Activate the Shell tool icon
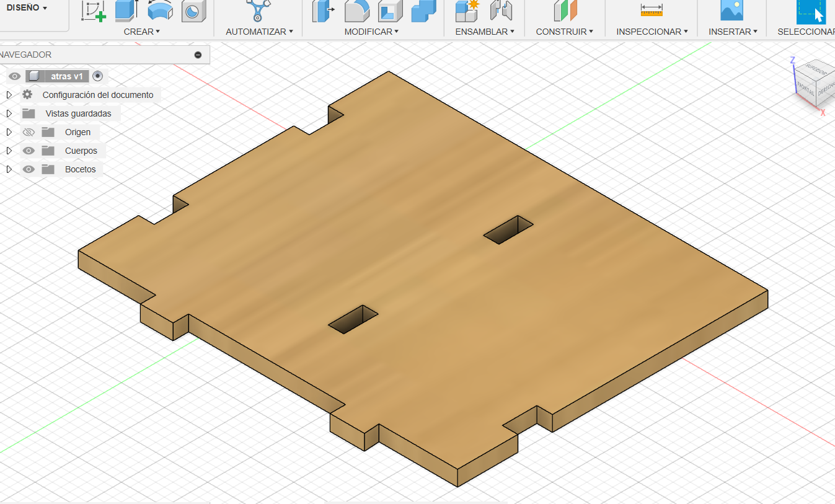 (x=390, y=11)
